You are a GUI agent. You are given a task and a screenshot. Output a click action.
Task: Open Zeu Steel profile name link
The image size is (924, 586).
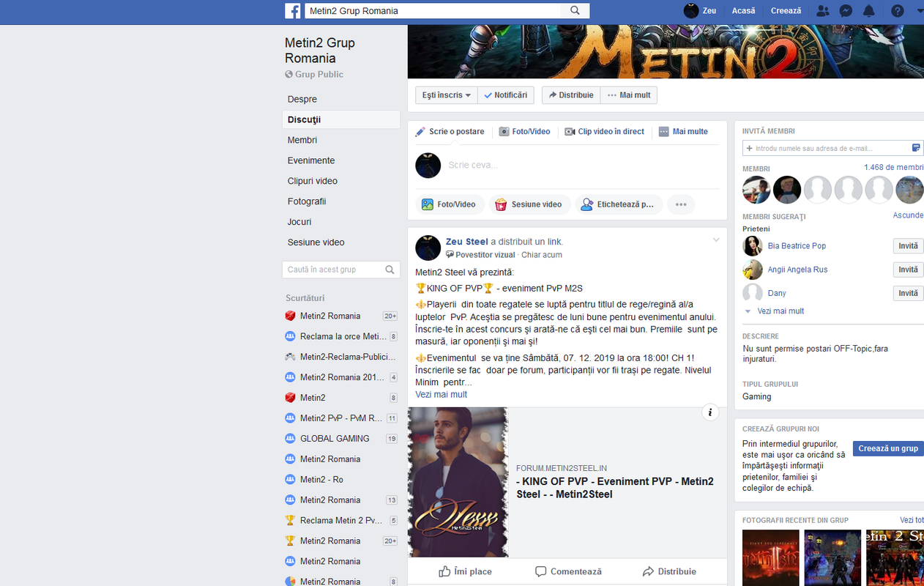467,242
